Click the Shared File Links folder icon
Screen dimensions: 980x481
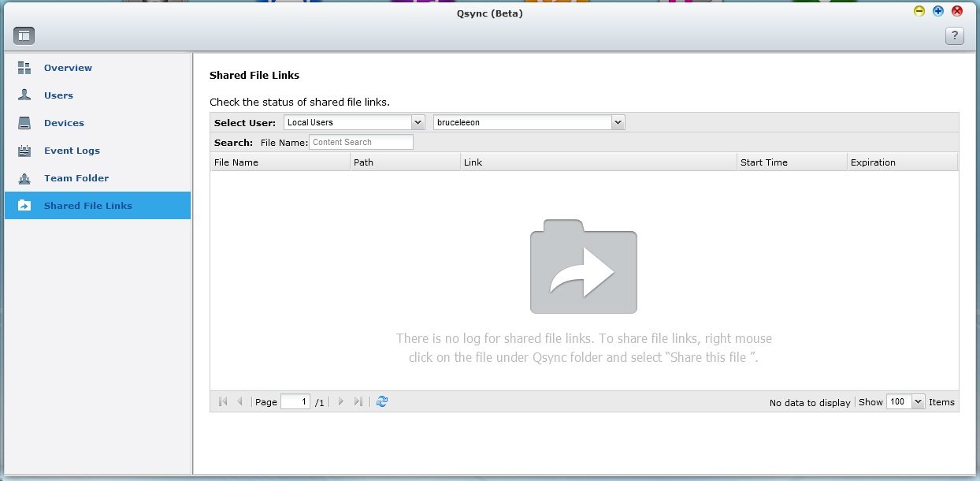[24, 205]
